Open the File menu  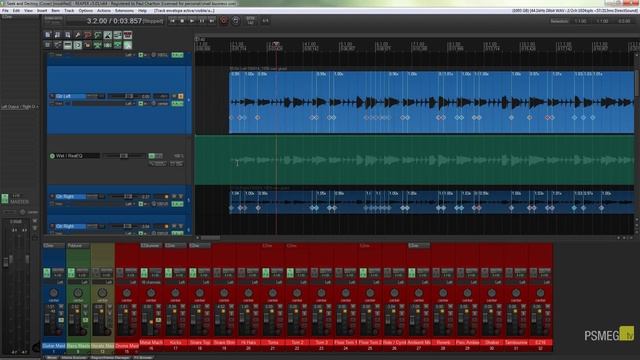[x=5, y=11]
